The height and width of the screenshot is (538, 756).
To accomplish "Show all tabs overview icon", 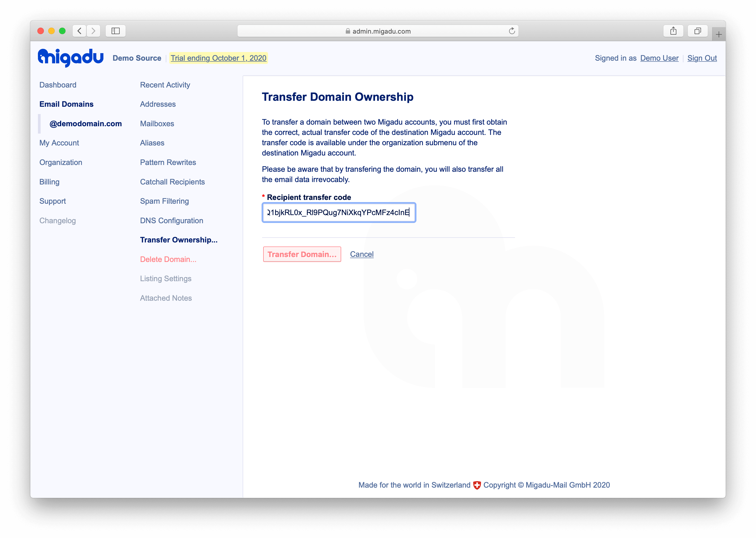I will [x=698, y=31].
